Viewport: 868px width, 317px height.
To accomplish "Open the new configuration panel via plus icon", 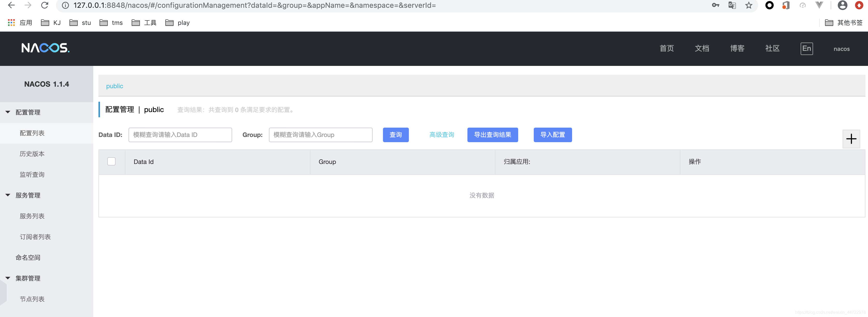I will pyautogui.click(x=851, y=139).
